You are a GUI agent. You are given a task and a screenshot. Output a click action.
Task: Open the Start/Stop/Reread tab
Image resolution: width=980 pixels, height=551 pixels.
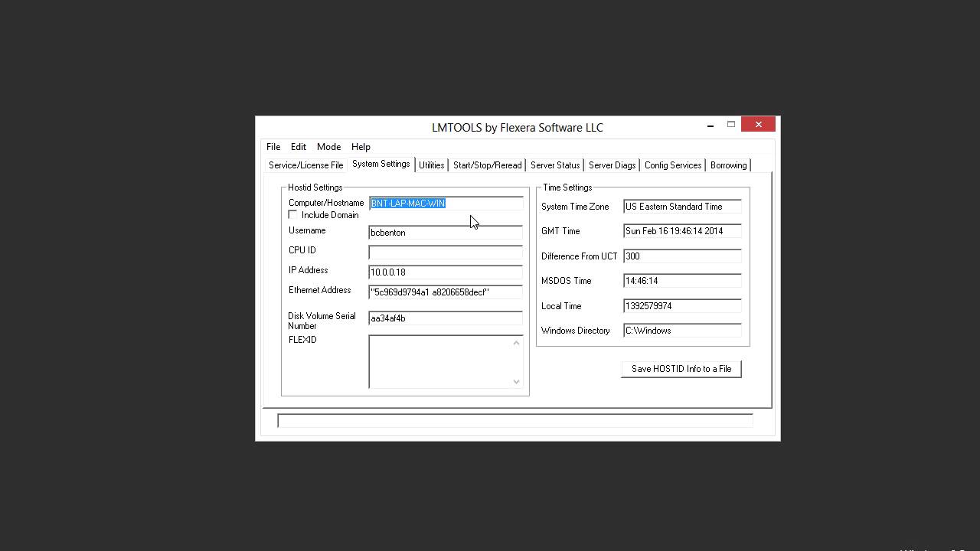[487, 165]
